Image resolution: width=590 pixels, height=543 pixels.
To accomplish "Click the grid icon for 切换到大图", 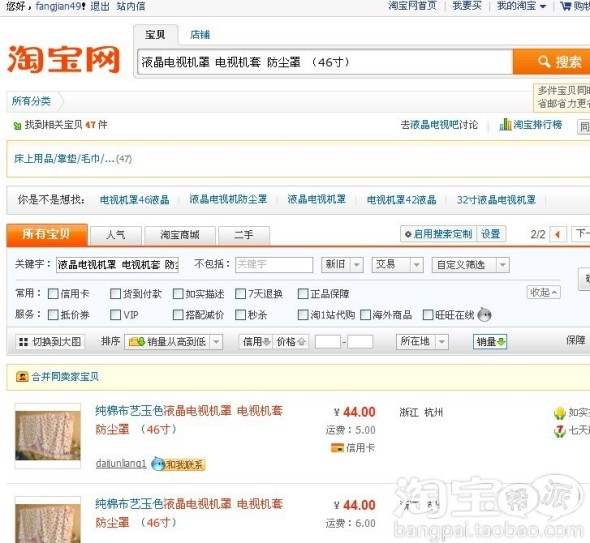I will [23, 342].
